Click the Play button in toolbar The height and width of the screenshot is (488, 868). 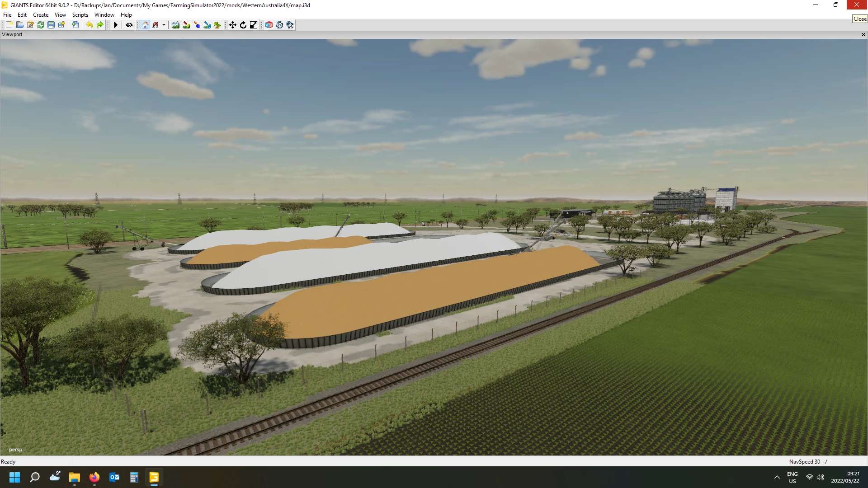click(x=116, y=25)
